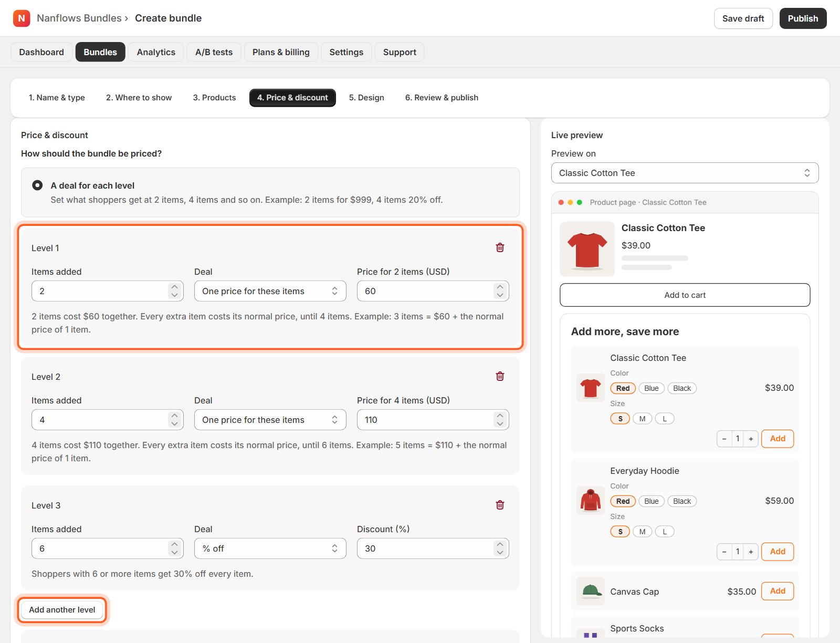Pick size M for Classic Cotton Tee
Screen dimensions: 840x643
pyautogui.click(x=642, y=419)
